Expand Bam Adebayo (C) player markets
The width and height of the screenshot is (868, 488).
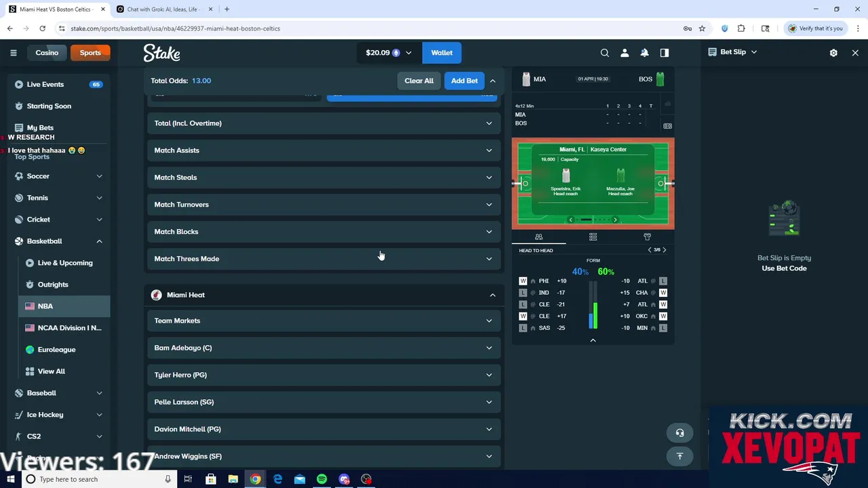tap(323, 348)
